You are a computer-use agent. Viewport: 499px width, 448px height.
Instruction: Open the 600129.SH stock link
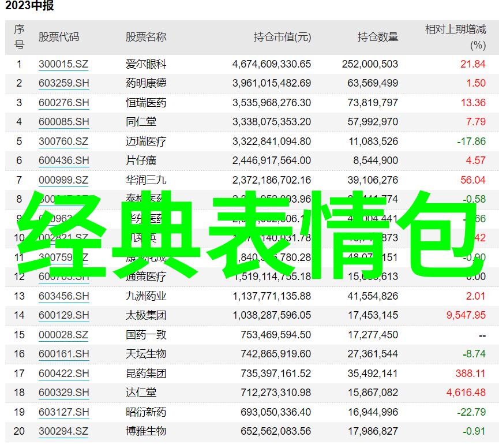coord(63,315)
